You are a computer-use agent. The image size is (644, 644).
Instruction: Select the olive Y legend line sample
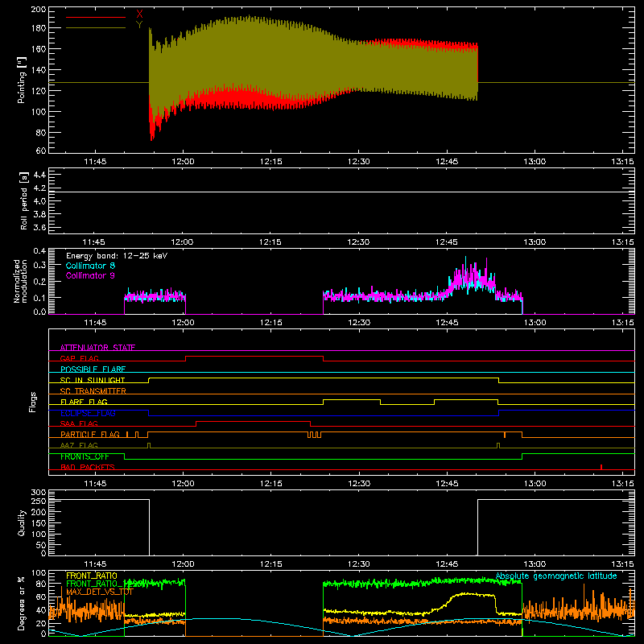pyautogui.click(x=96, y=27)
